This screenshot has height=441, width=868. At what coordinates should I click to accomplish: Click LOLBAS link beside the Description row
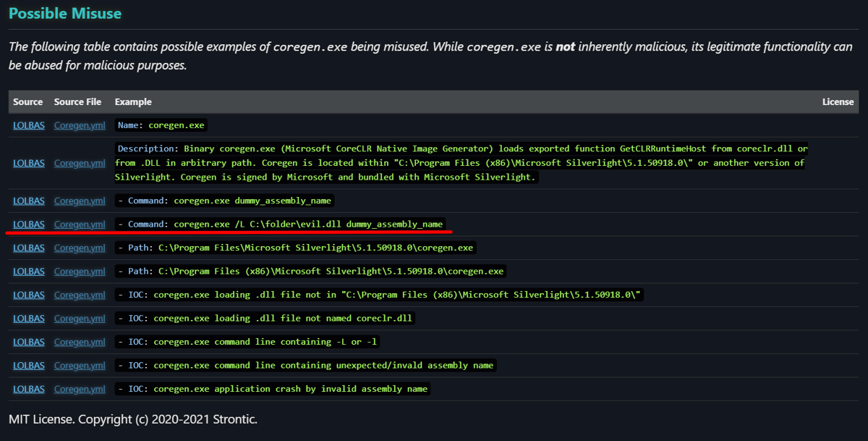point(28,163)
